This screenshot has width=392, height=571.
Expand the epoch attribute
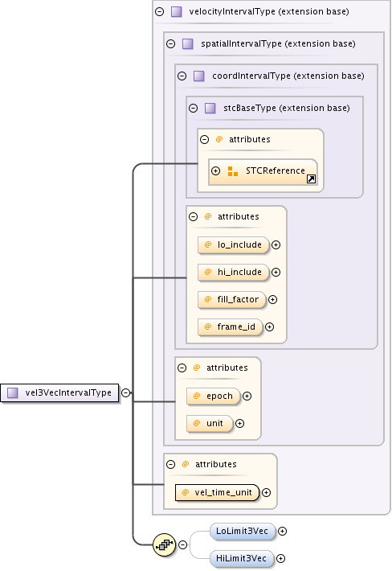tap(247, 396)
